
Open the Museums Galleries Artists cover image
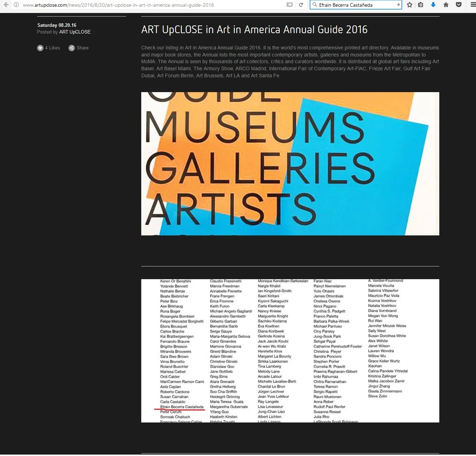point(290,164)
